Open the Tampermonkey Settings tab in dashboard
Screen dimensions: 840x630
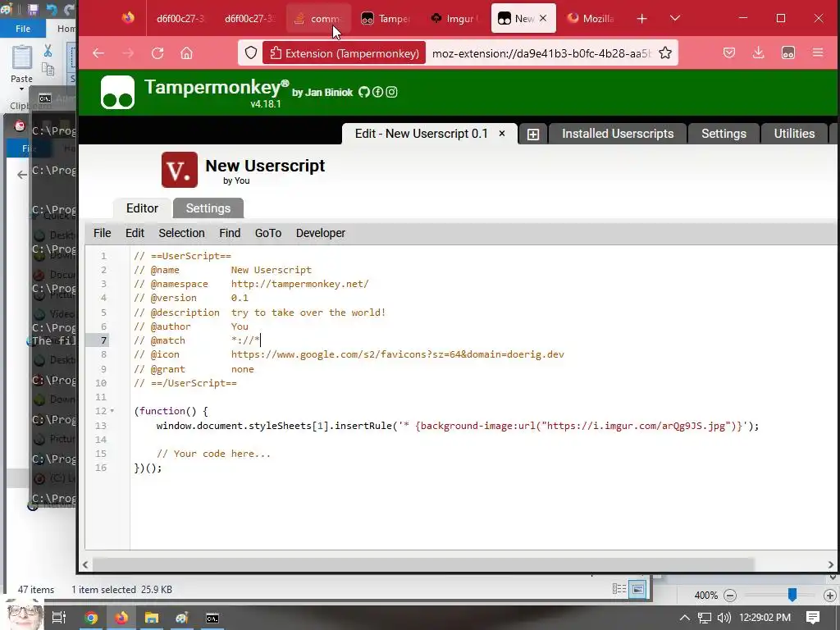[x=724, y=134]
